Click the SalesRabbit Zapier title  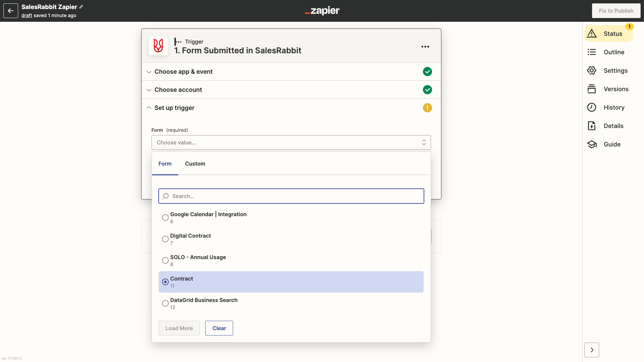click(49, 7)
